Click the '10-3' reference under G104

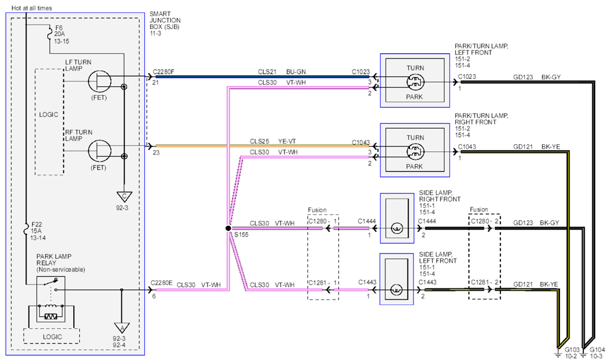pyautogui.click(x=596, y=356)
